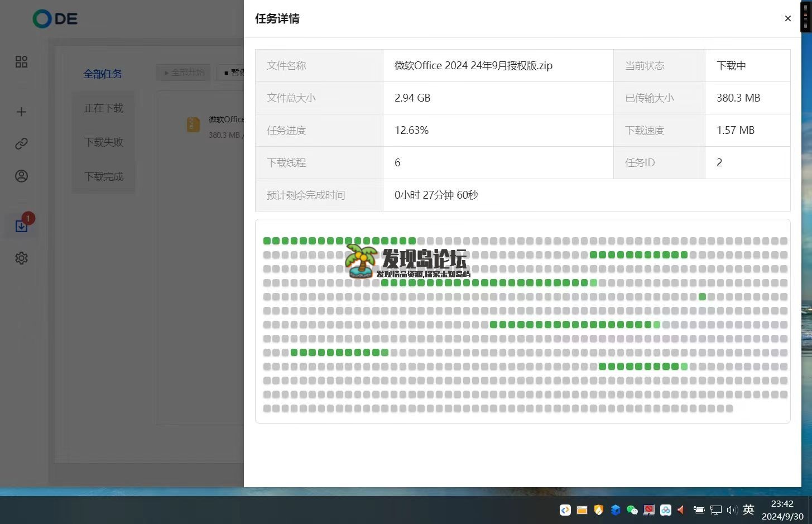The width and height of the screenshot is (812, 524).
Task: Click the battery power tray icon
Action: click(x=699, y=509)
